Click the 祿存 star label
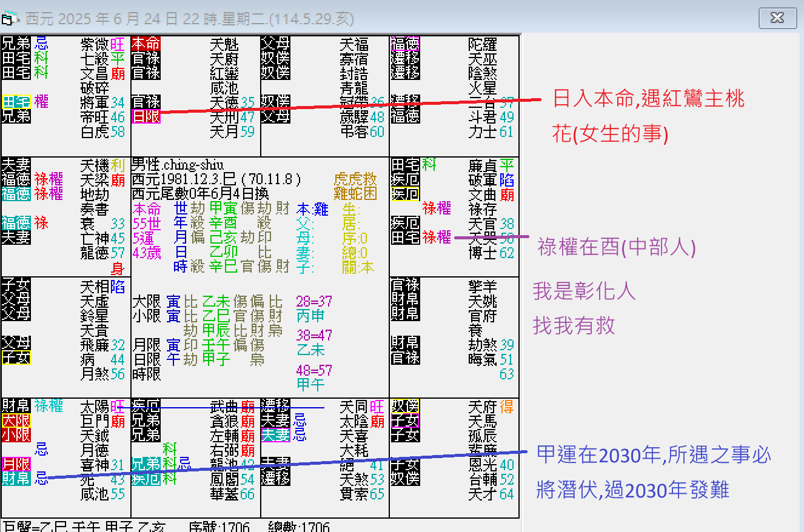 point(483,208)
